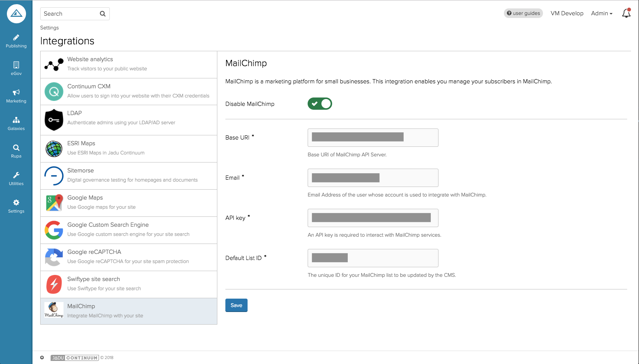Select Google reCAPTCHA integration
The height and width of the screenshot is (364, 639).
(129, 257)
